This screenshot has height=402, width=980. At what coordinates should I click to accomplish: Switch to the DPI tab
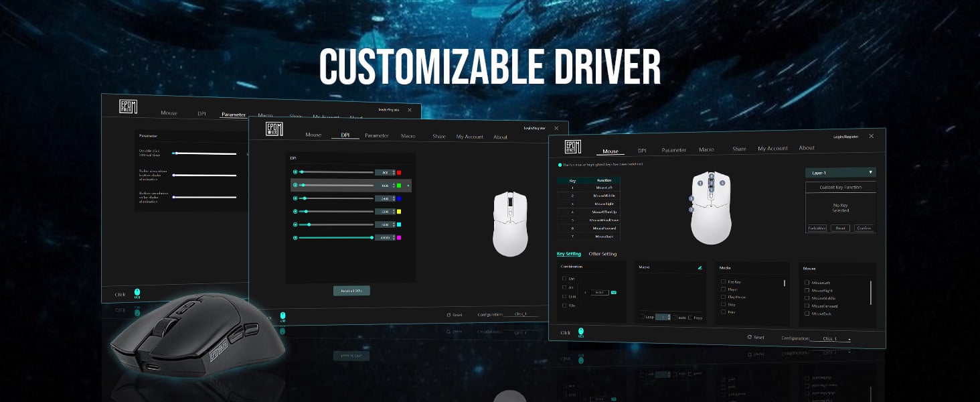tap(641, 148)
